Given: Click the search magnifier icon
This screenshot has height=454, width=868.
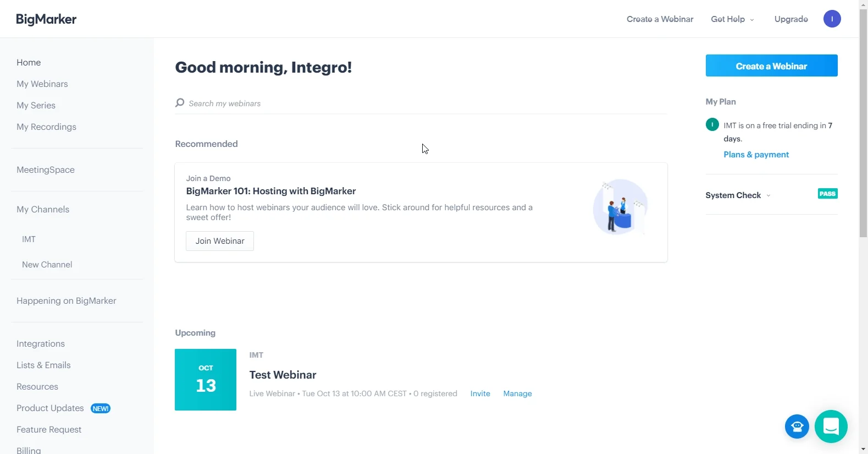Looking at the screenshot, I should [x=180, y=103].
